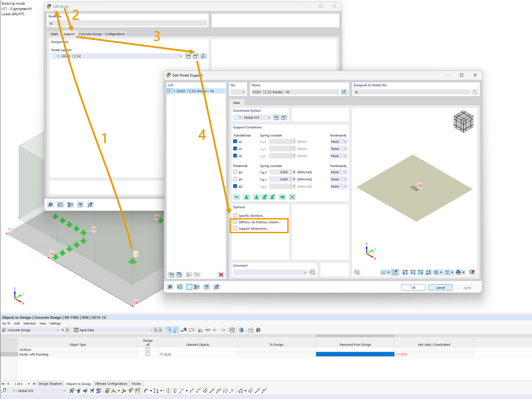Enable the Stiffness via fictitious column option
The image size is (532, 399).
pos(235,222)
